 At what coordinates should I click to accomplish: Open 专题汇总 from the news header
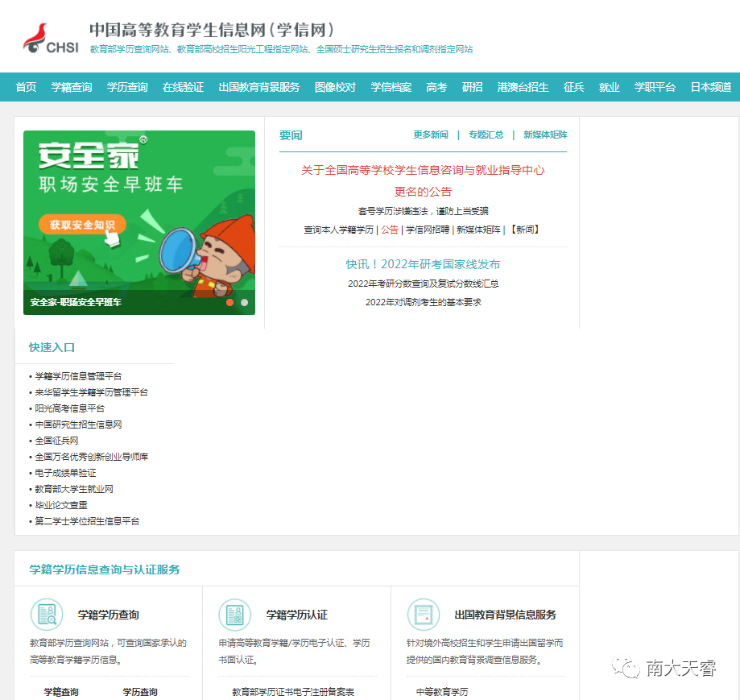pos(486,135)
